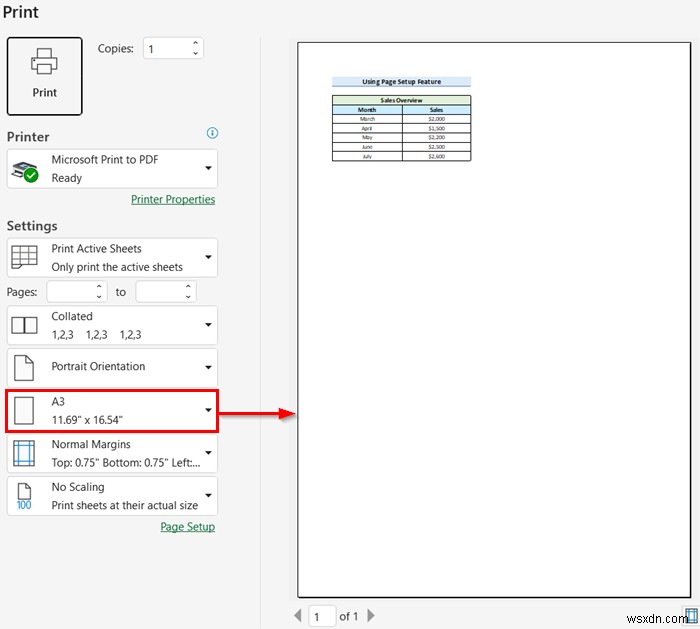This screenshot has width=700, height=629.
Task: Click the collated pages icon
Action: pos(24,325)
